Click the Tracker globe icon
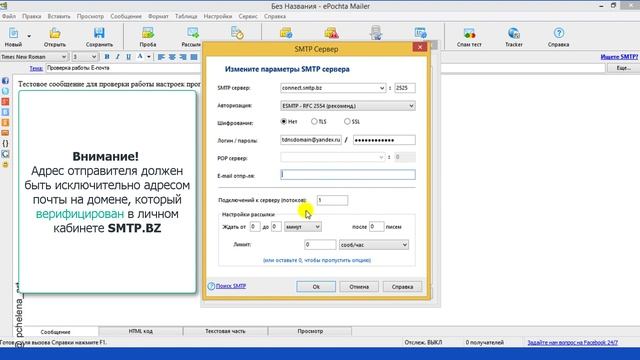The height and width of the screenshot is (360, 640). click(x=513, y=33)
